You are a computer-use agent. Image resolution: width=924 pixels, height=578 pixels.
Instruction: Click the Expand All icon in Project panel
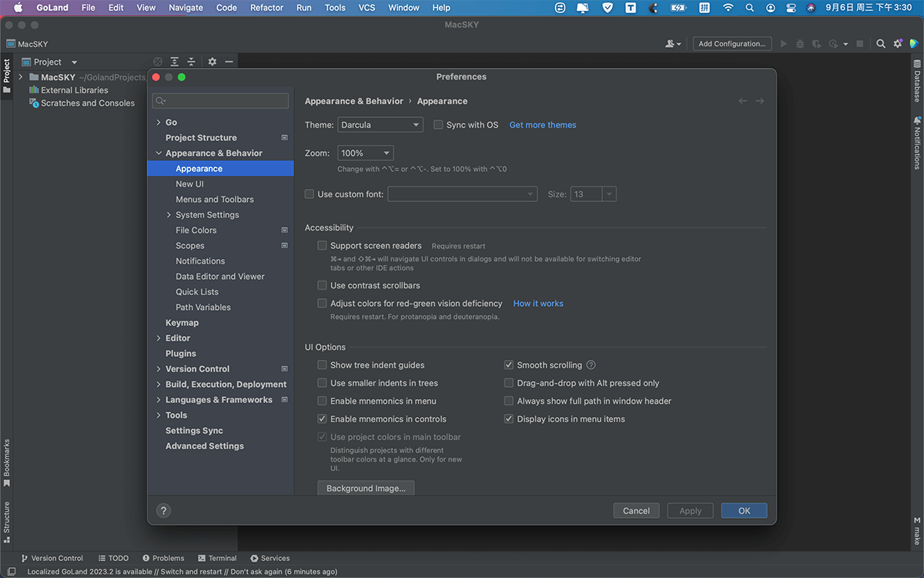click(x=175, y=62)
